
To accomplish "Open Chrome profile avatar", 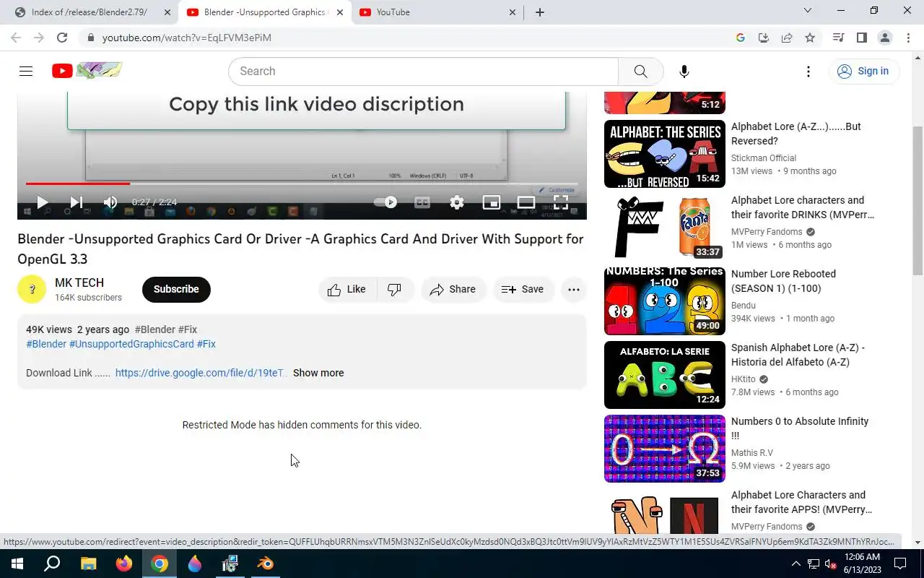I will 884,38.
